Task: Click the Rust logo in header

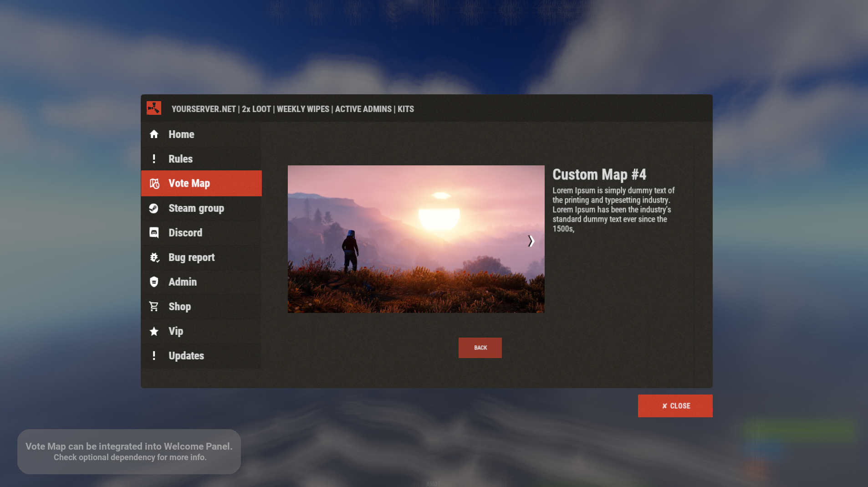Action: tap(154, 108)
